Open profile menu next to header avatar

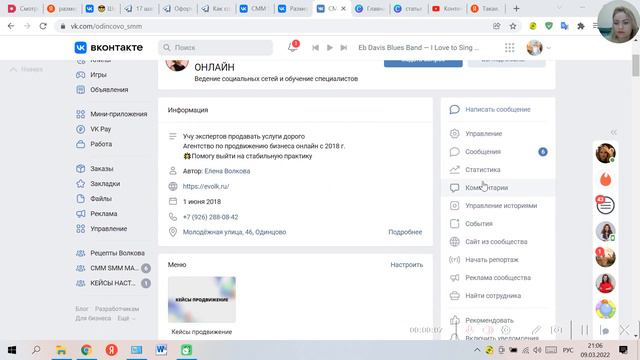tap(549, 48)
